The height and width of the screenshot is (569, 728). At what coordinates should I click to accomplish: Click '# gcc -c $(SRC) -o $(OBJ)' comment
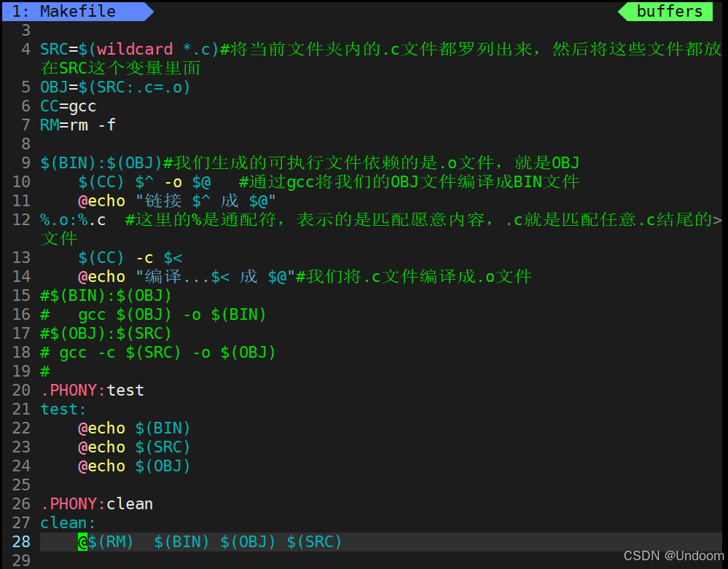158,353
